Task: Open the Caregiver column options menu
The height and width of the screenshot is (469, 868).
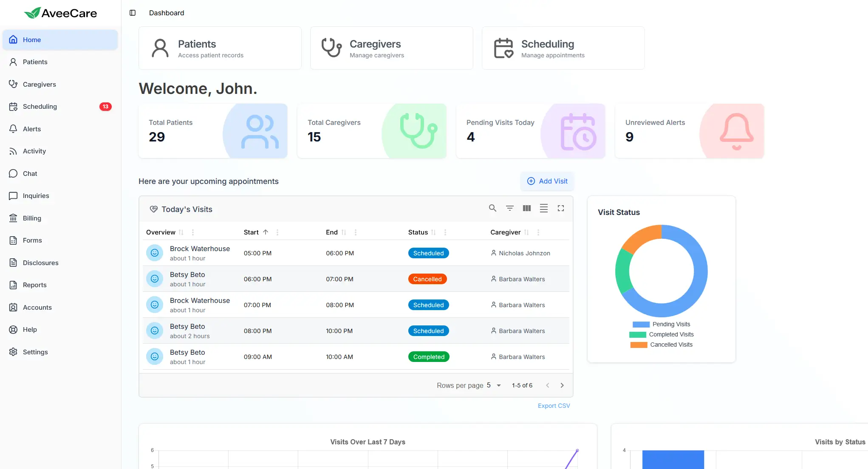Action: coord(538,232)
